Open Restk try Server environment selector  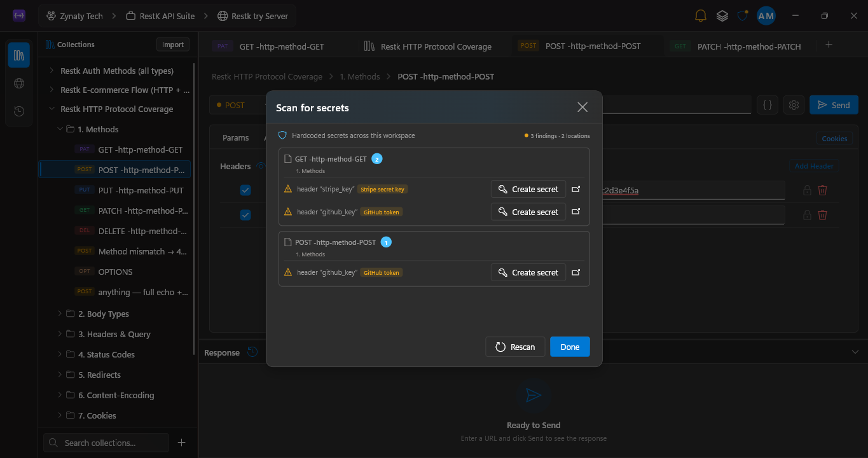pyautogui.click(x=252, y=16)
